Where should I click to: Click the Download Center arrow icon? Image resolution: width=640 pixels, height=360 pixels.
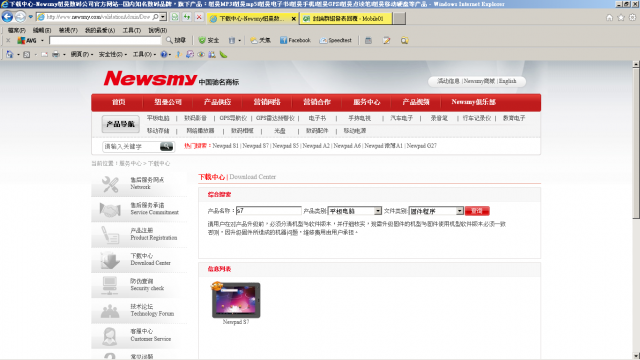[110, 260]
